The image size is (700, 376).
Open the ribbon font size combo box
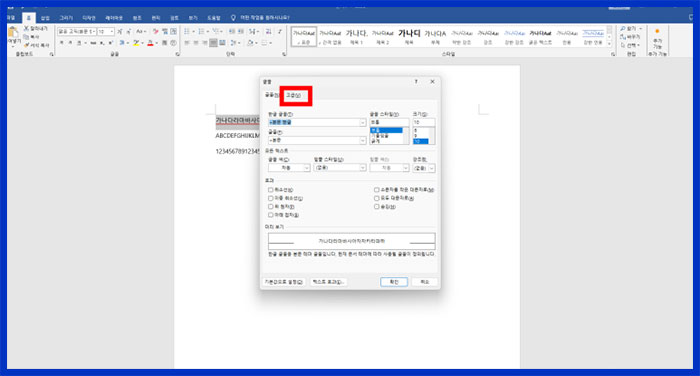click(105, 32)
